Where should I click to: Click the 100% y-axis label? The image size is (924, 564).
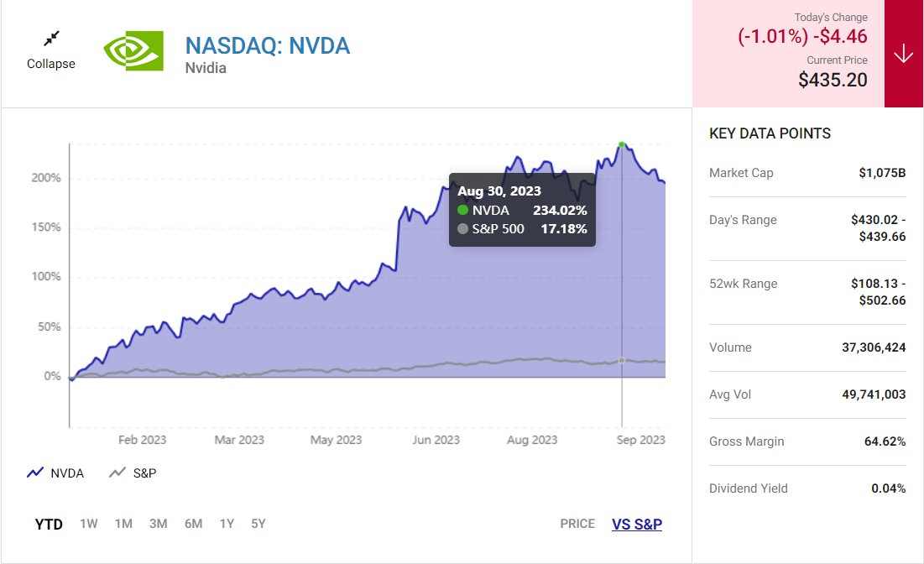(x=46, y=276)
